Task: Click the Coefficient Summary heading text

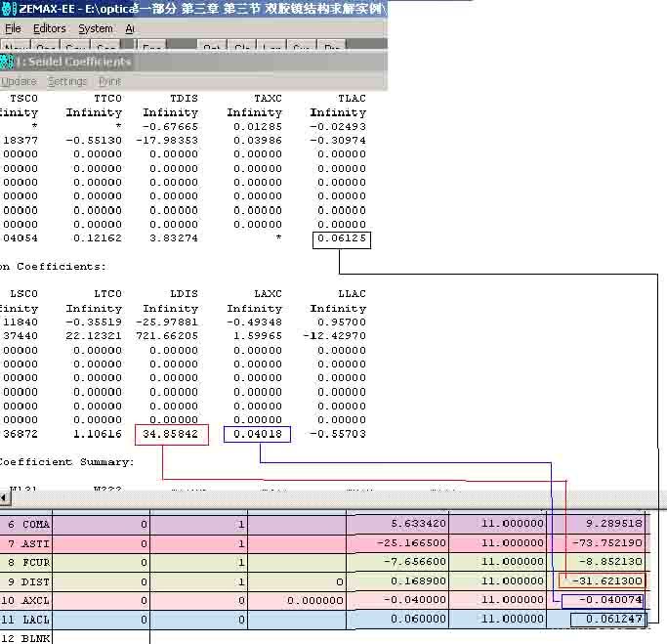Action: coord(66,462)
